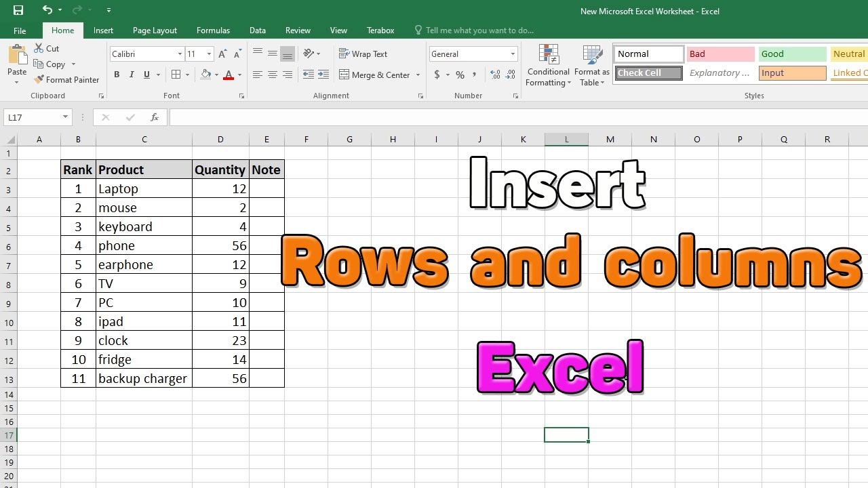868x488 pixels.
Task: Align text to the right
Action: point(288,75)
